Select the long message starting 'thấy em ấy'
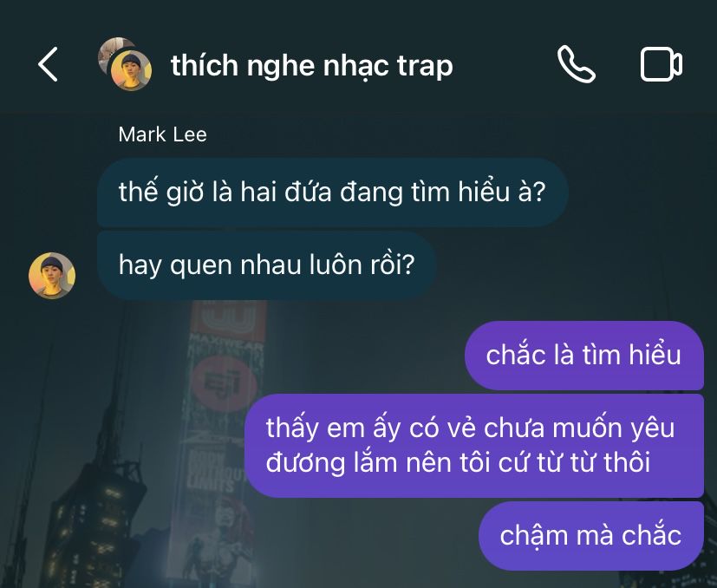Viewport: 717px width, 588px height. click(x=474, y=445)
